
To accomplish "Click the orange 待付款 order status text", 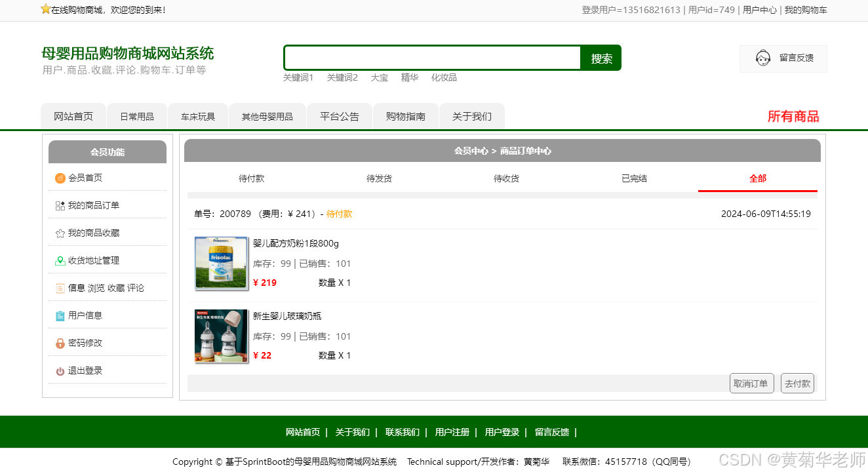I will 339,214.
